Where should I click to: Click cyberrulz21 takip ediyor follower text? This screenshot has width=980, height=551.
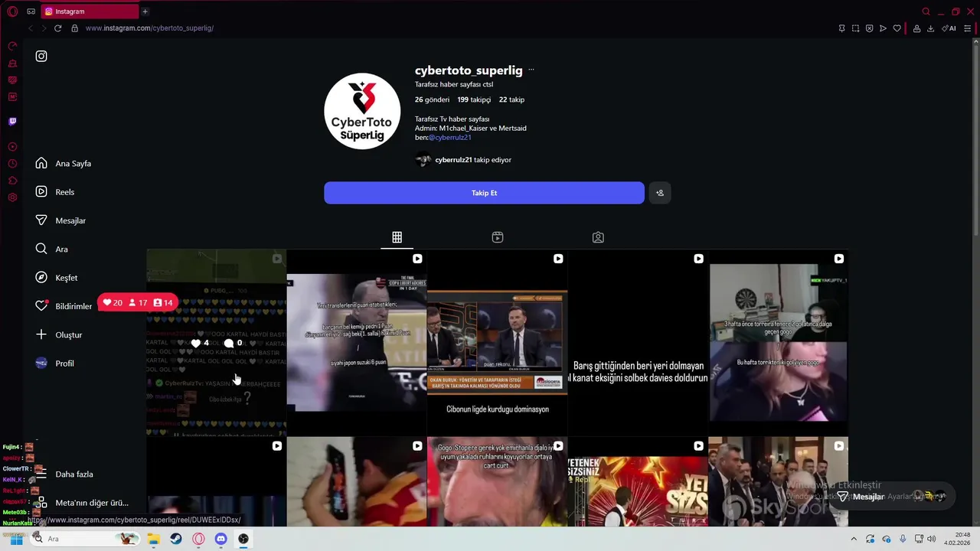pos(472,160)
